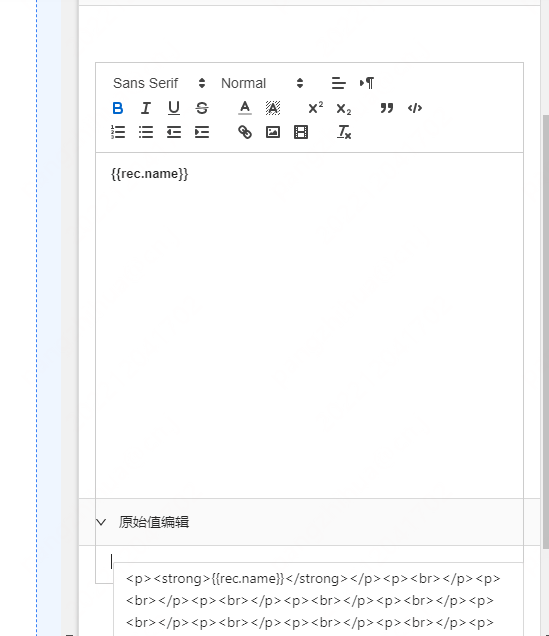The image size is (549, 636).
Task: Insert a code block
Action: point(414,108)
